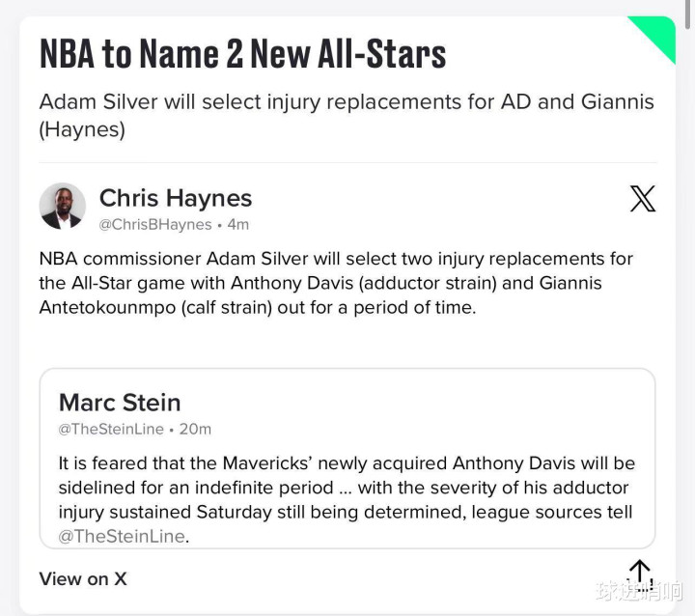
Task: Click the Adam Silver injury replacements subtitle
Action: 347,115
